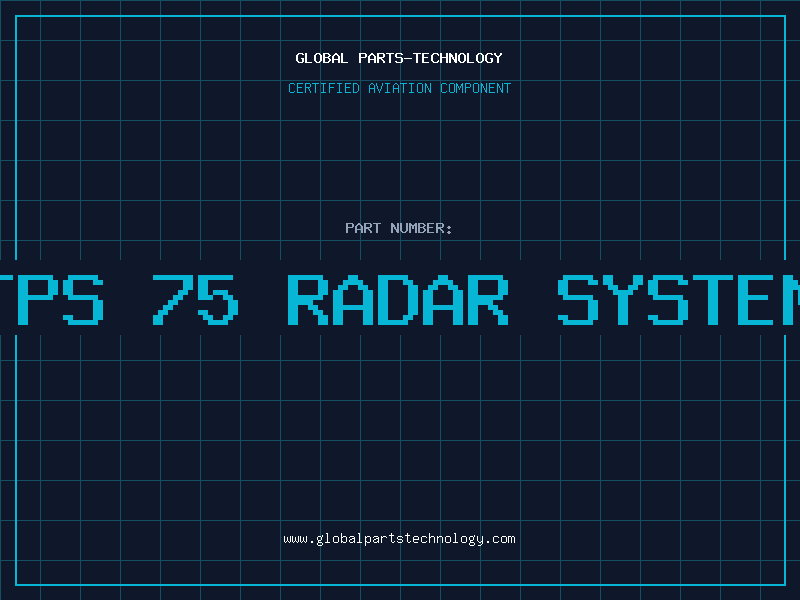Click the 'GLOBAL PARTS-TECHNOLOGY' heading

click(399, 58)
